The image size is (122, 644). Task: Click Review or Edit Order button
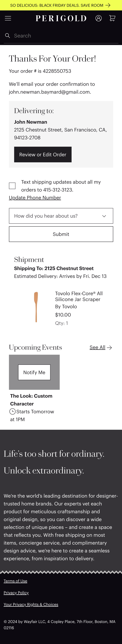click(x=43, y=154)
